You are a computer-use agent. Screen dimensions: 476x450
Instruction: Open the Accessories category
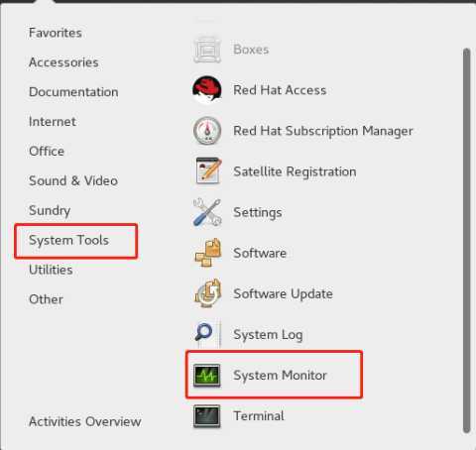(63, 62)
